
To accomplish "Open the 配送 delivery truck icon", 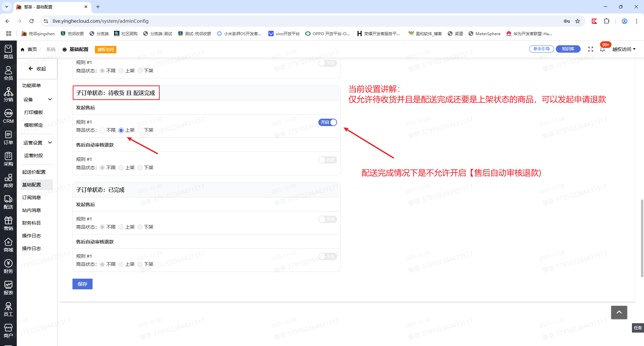I will click(x=8, y=202).
